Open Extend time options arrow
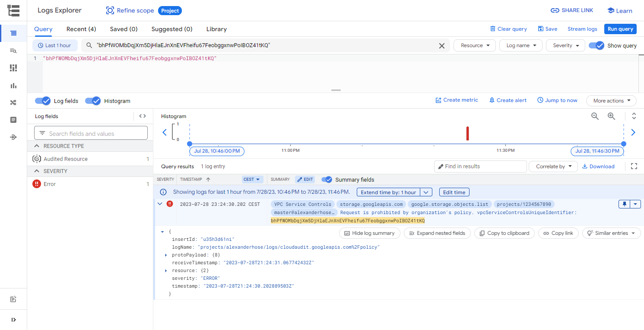Viewport: 644px width, 330px height. pyautogui.click(x=426, y=192)
